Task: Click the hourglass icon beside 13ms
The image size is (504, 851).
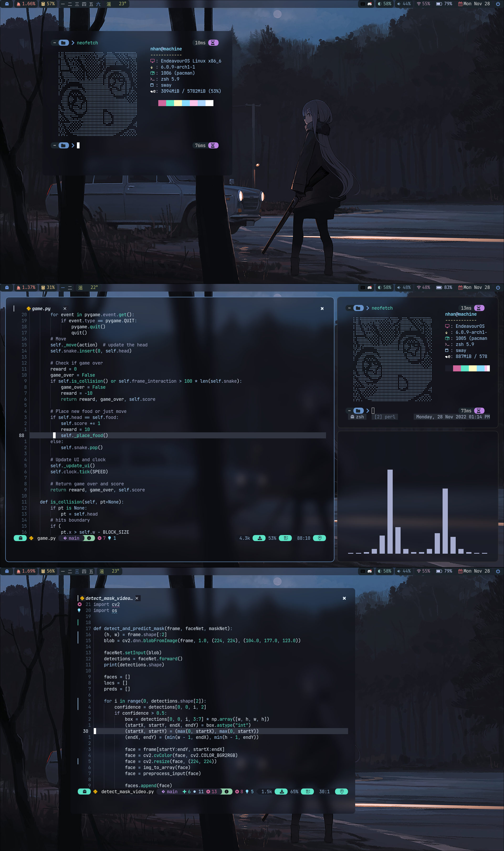Action: pos(479,308)
